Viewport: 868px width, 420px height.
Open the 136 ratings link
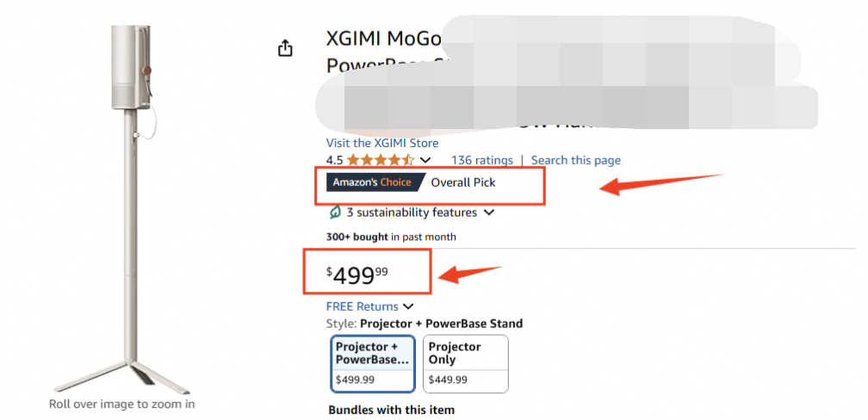pos(481,160)
